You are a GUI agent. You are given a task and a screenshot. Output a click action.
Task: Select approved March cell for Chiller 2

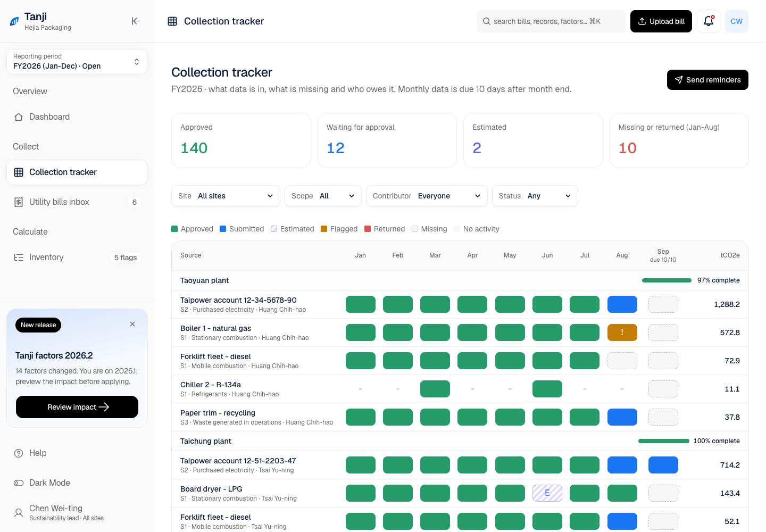click(435, 389)
